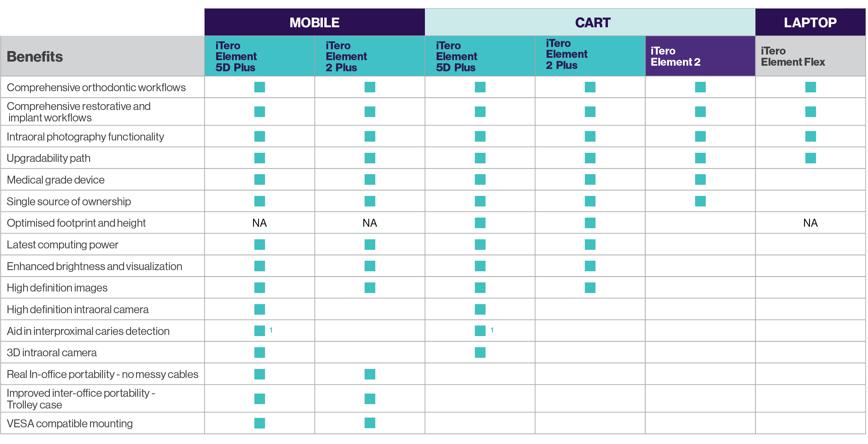Click the Benefits header cell
This screenshot has height=444, width=868.
(35, 57)
